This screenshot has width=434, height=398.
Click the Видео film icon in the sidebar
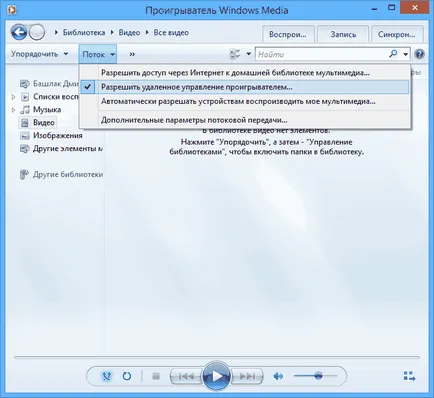tap(25, 123)
